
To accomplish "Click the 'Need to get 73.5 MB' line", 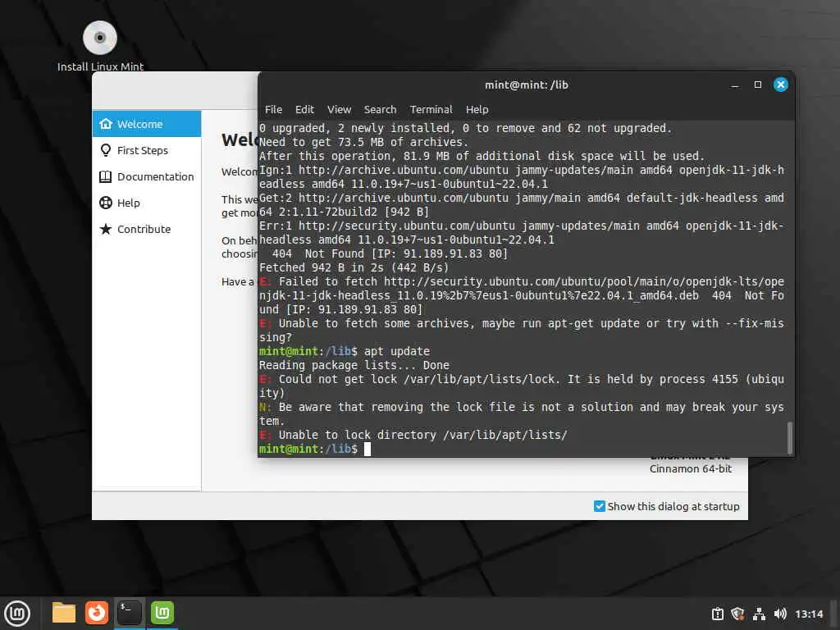I will (363, 143).
